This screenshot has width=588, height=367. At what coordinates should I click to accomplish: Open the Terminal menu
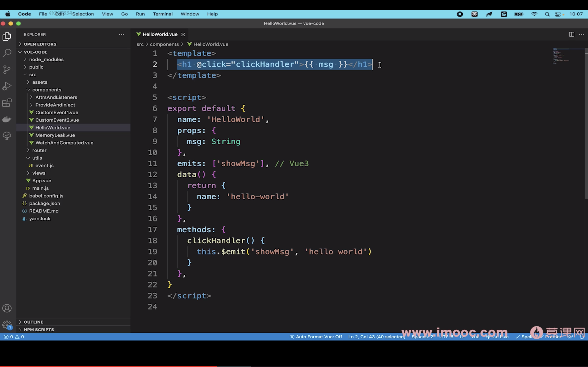tap(163, 14)
